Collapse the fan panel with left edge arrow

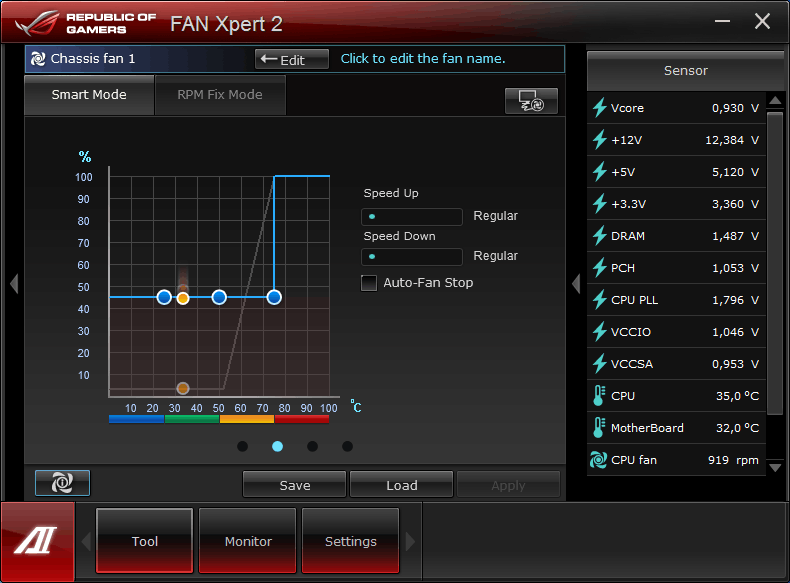(14, 284)
